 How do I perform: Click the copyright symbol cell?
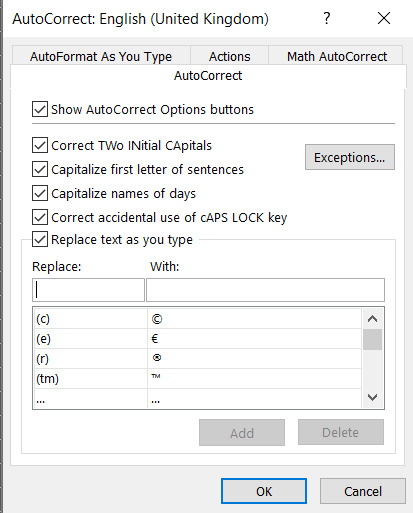(254, 319)
